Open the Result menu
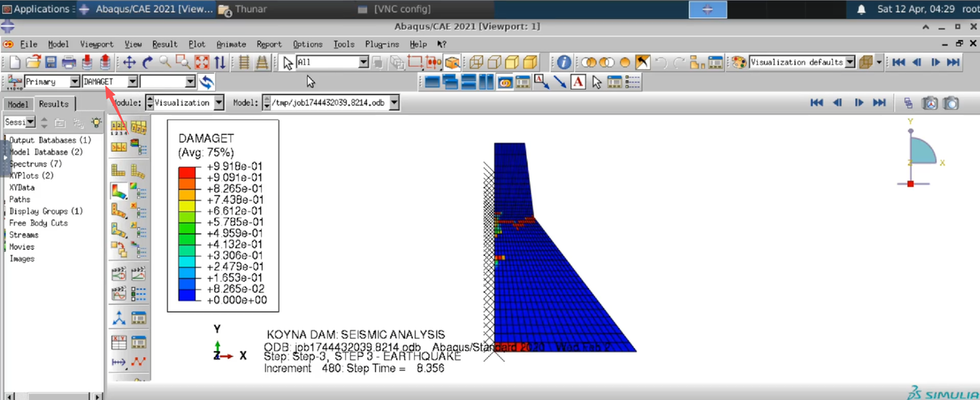Viewport: 980px width, 400px height. (x=165, y=44)
